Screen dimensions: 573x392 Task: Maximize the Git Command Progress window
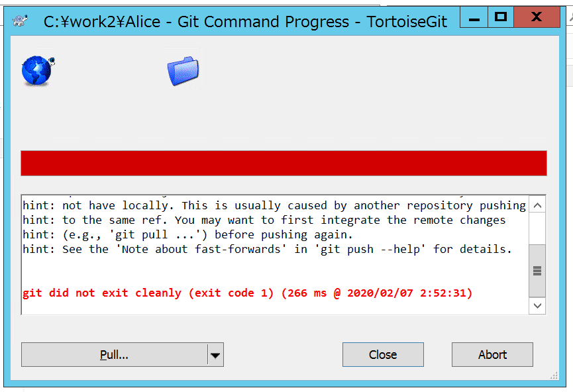pos(500,17)
